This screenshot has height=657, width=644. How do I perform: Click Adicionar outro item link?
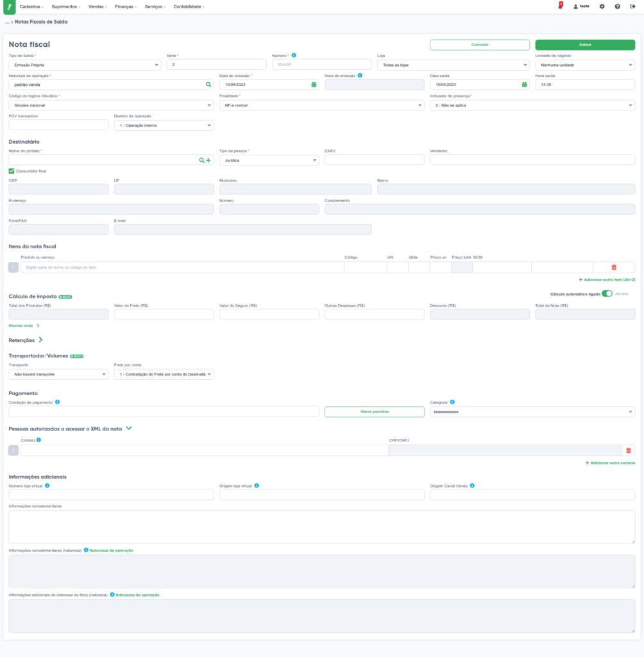click(x=607, y=280)
